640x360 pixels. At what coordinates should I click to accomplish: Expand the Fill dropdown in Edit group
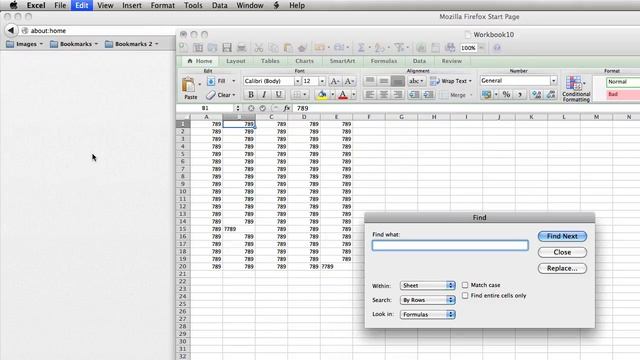(233, 81)
